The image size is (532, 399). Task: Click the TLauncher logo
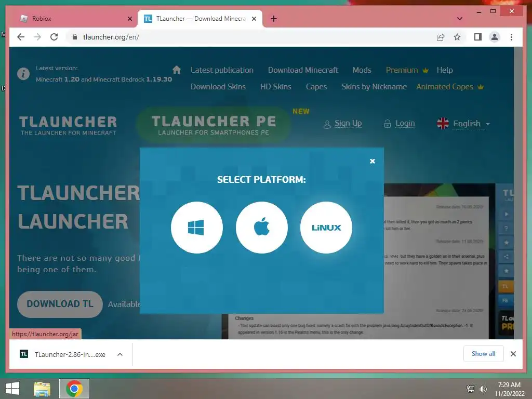tap(68, 125)
